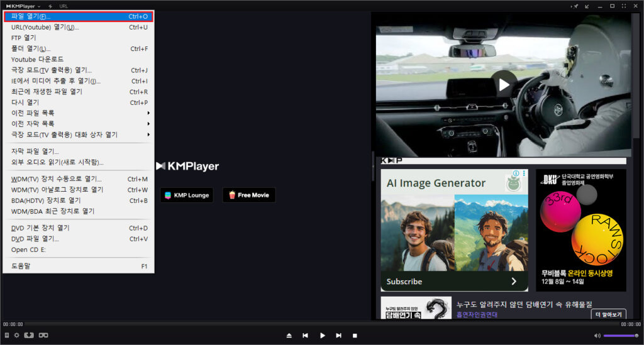644x345 pixels.
Task: Go back to the previous track
Action: coord(305,336)
